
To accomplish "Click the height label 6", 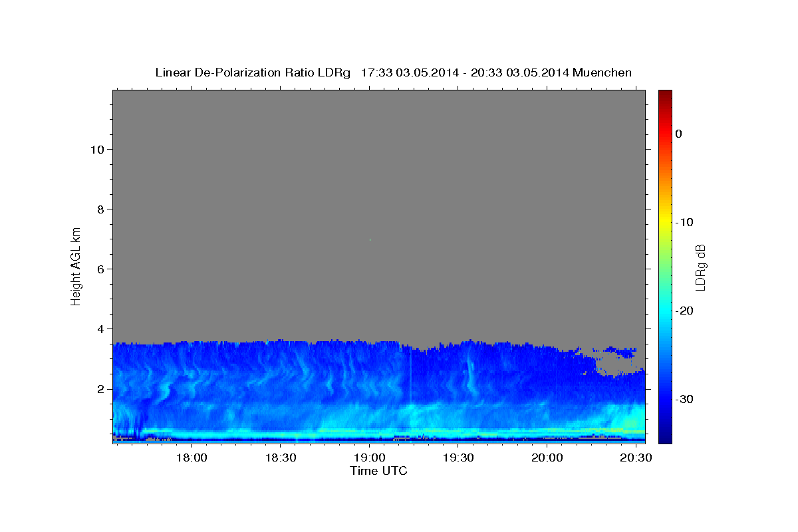I will click(x=99, y=269).
